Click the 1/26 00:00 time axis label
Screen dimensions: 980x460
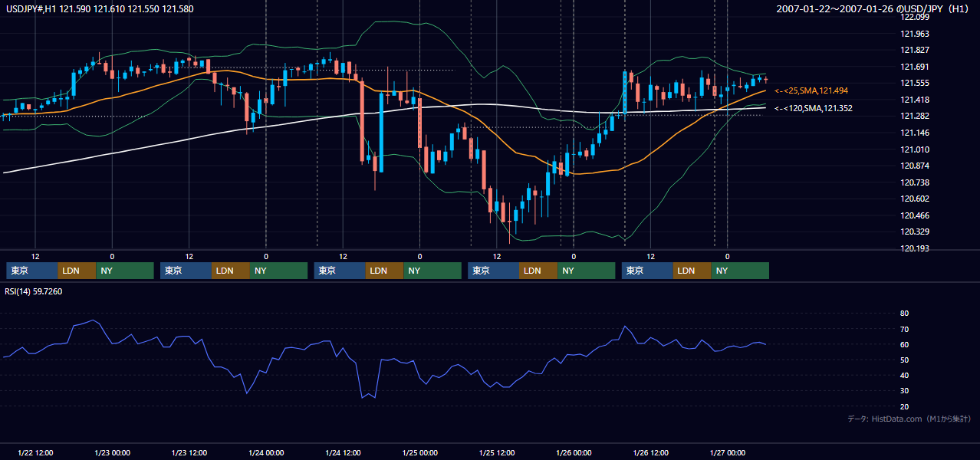(574, 452)
